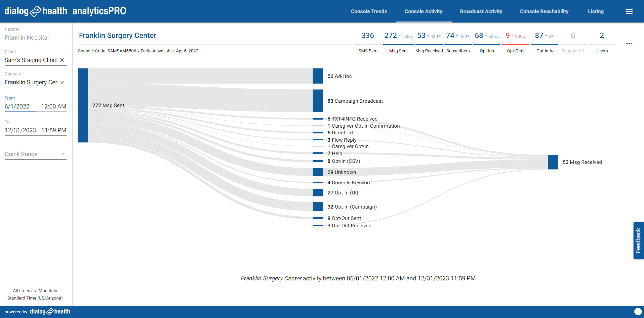
Task: Select the Response % metric
Action: pos(573,42)
